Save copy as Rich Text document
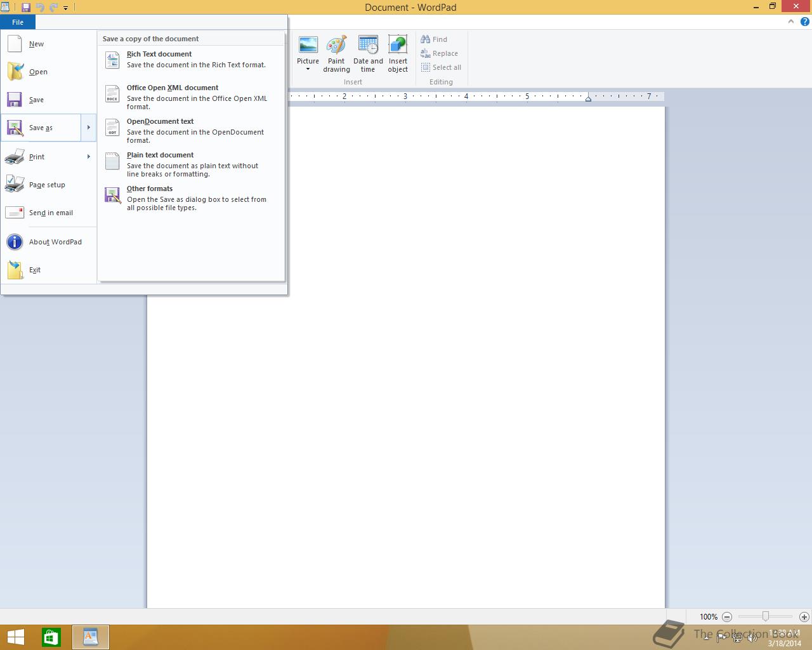Image resolution: width=812 pixels, height=650 pixels. 191,60
